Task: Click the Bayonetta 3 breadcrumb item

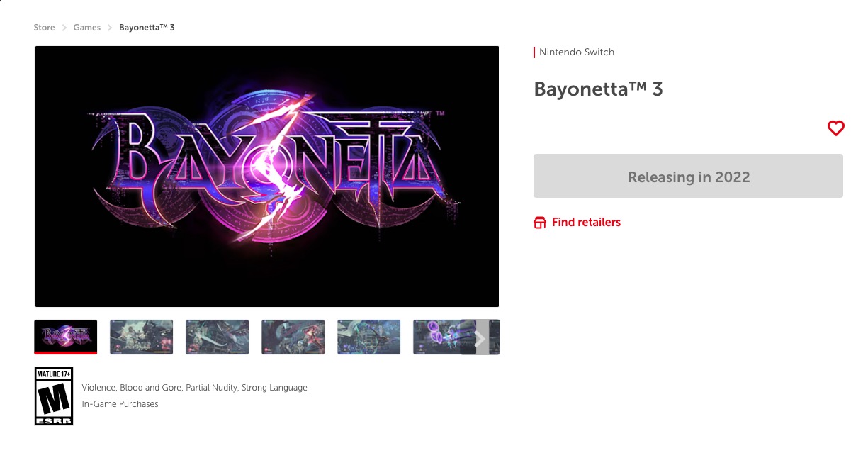Action: (147, 28)
